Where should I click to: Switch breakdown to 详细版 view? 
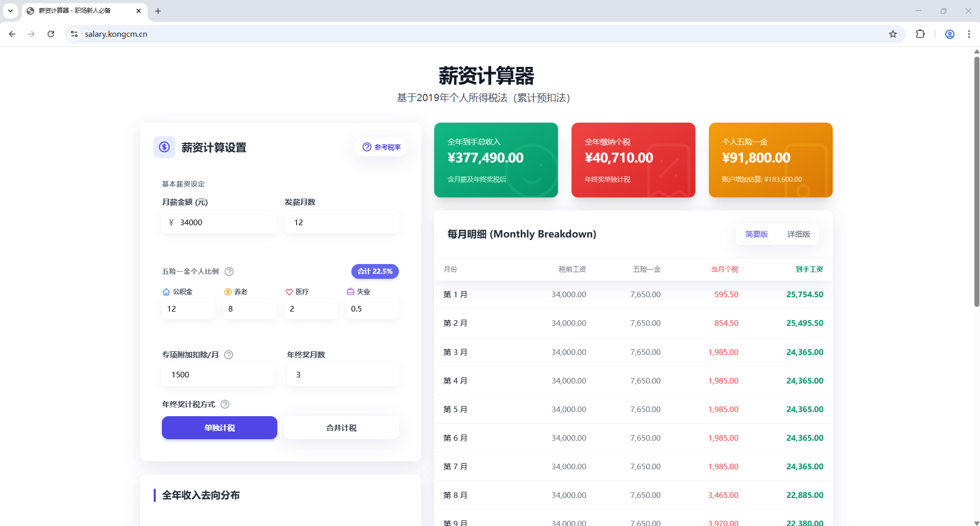(x=799, y=234)
